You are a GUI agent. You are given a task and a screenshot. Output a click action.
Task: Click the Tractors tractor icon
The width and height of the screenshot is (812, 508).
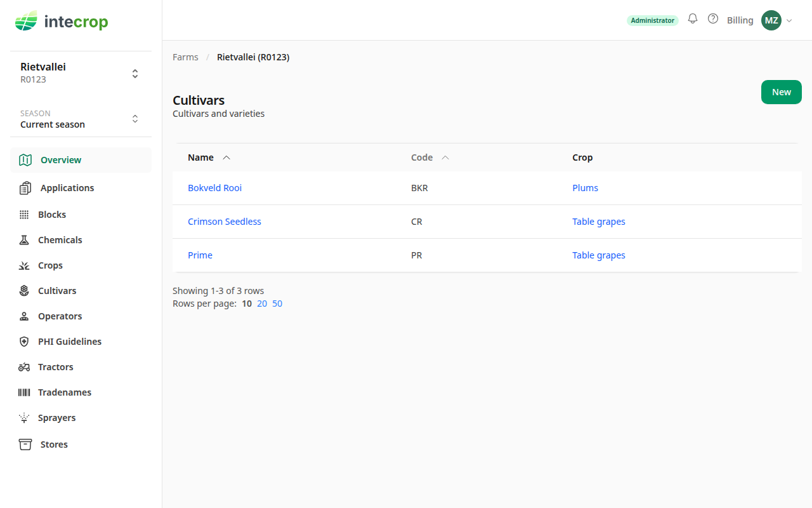pos(24,367)
